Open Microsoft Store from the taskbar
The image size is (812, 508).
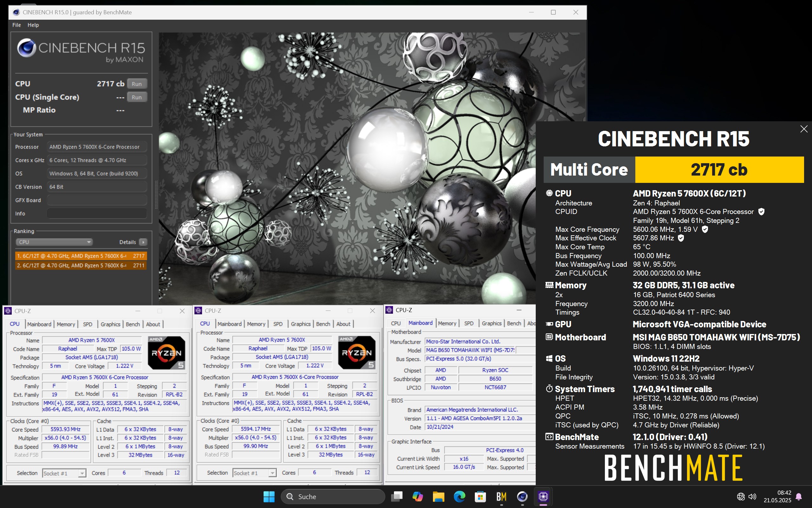(480, 497)
